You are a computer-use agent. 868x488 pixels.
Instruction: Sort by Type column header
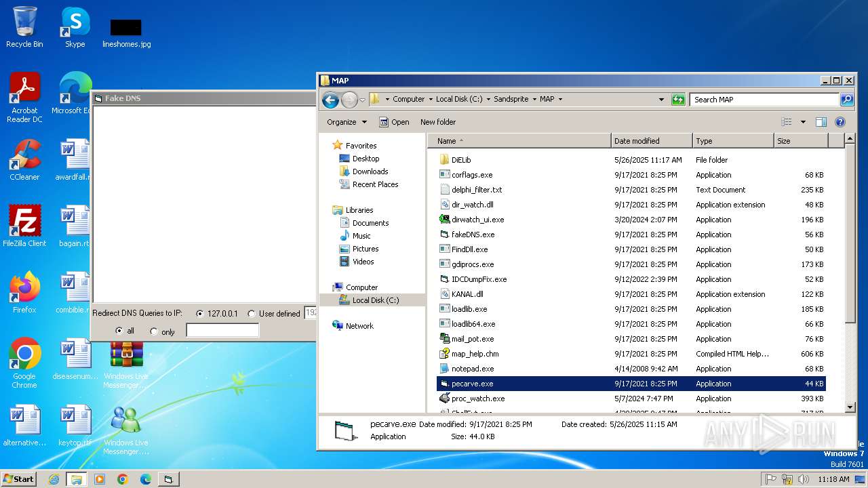pyautogui.click(x=733, y=141)
